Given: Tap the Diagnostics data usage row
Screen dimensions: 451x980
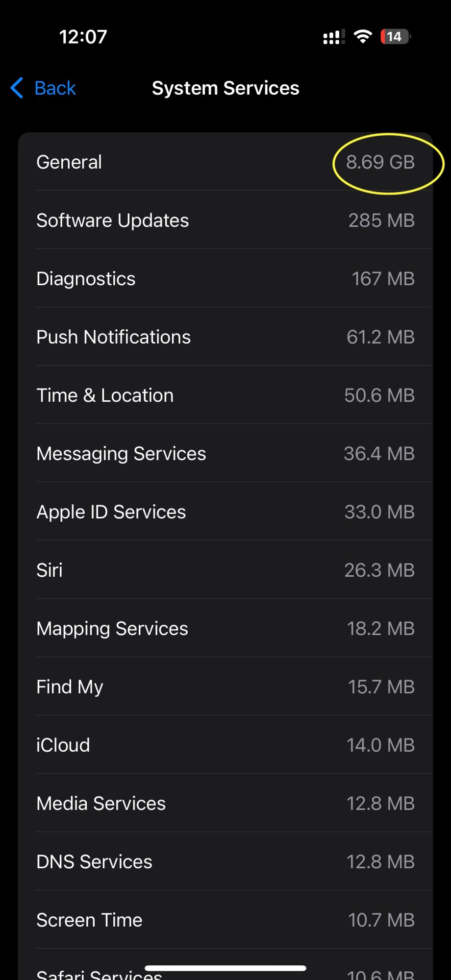Looking at the screenshot, I should (x=225, y=279).
